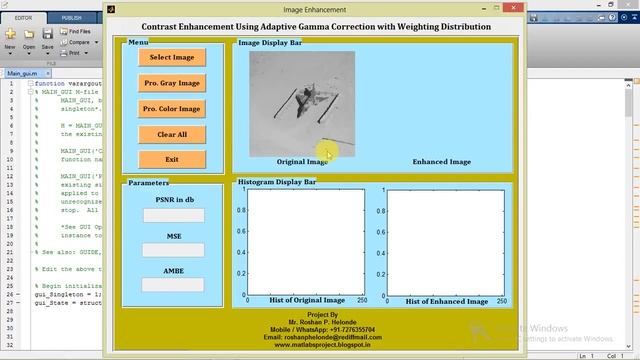Click the AMBE value field
Image resolution: width=640 pixels, height=360 pixels.
173,285
